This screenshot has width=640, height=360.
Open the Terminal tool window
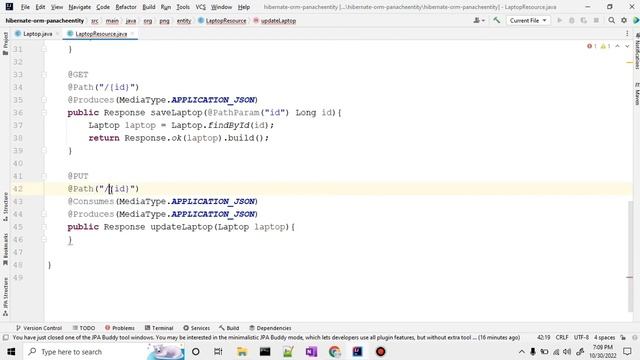coord(159,328)
